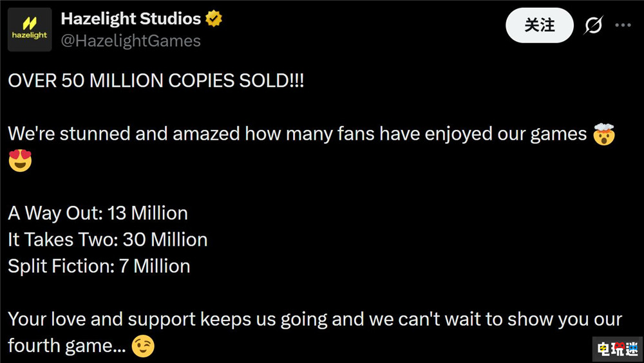Open the Hazelight Studios display name link
The image size is (644, 363).
click(131, 19)
